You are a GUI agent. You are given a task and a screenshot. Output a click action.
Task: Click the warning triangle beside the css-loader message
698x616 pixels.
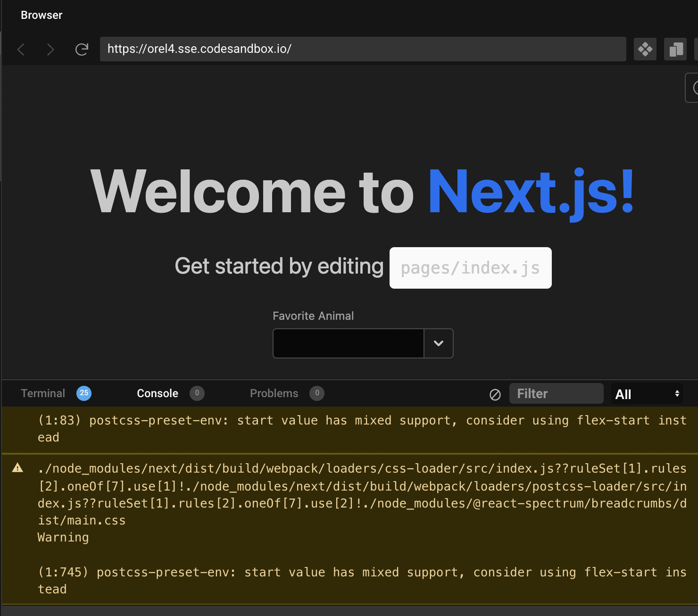(x=18, y=468)
